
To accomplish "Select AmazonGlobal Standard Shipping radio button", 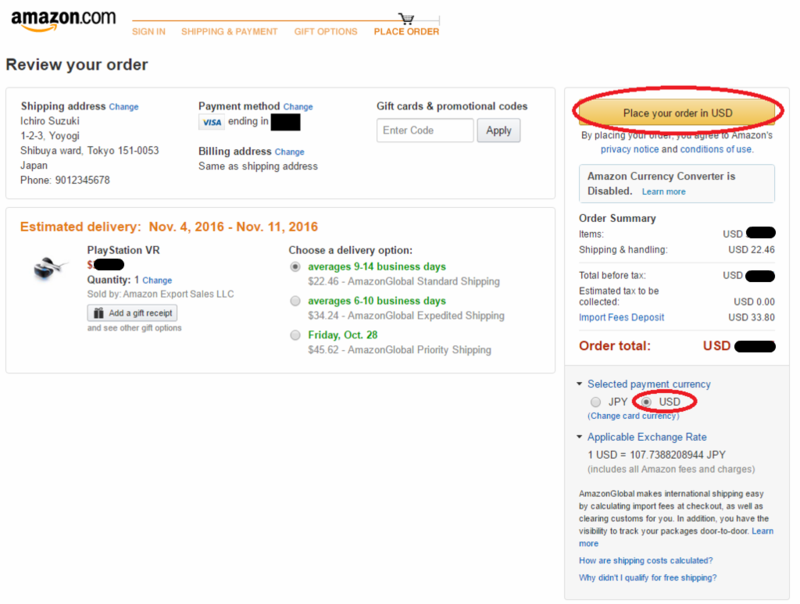I will pos(295,267).
